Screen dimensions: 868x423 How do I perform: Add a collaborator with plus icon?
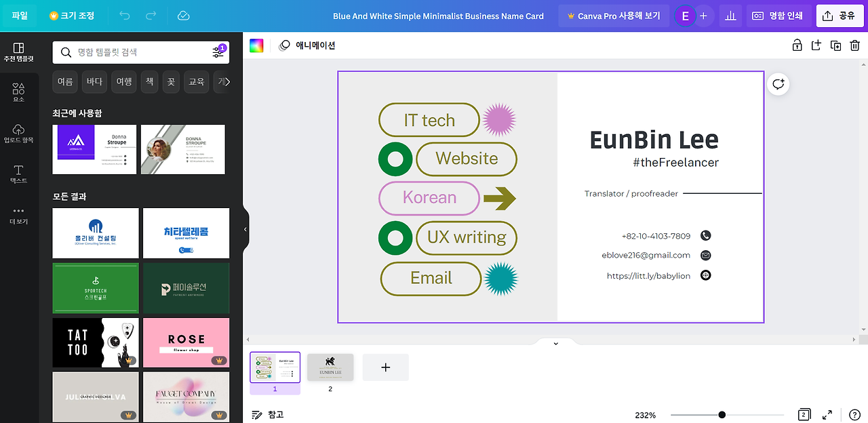703,16
